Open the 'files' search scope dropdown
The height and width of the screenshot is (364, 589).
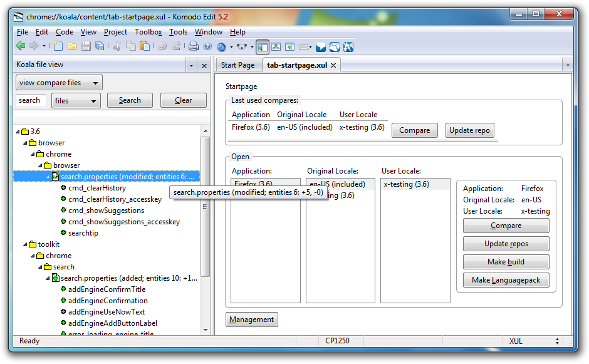point(76,101)
